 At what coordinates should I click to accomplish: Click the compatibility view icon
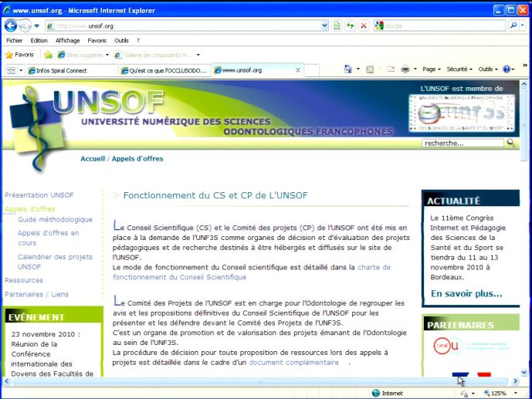tap(337, 25)
